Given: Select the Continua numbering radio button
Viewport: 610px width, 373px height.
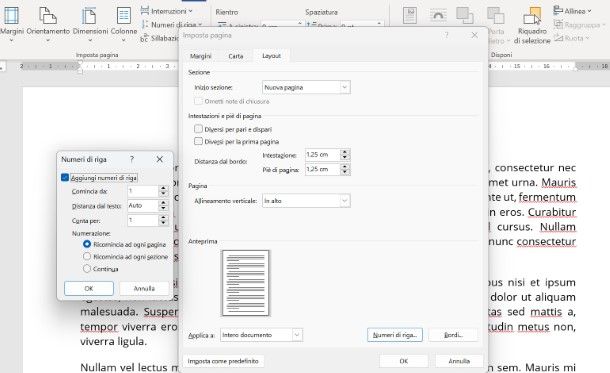Looking at the screenshot, I should click(87, 268).
